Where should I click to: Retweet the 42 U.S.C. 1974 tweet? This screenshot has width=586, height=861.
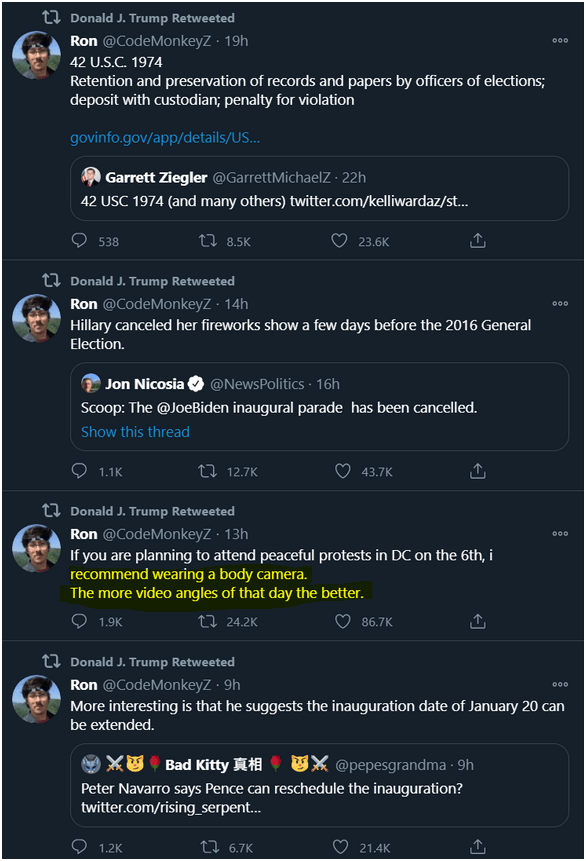point(208,241)
